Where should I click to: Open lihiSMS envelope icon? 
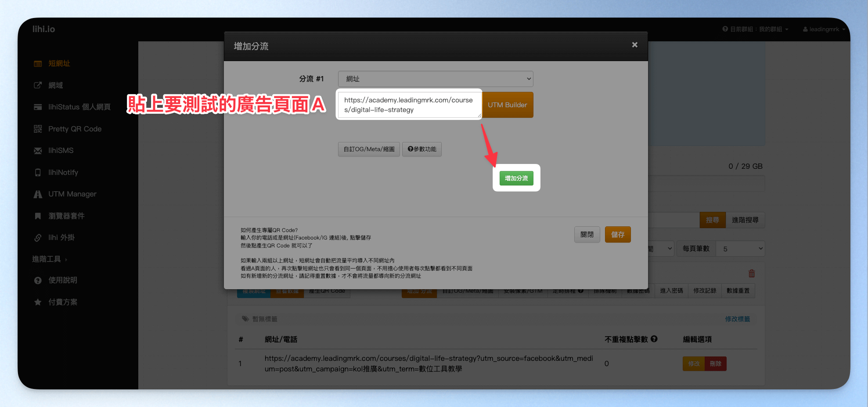click(38, 151)
